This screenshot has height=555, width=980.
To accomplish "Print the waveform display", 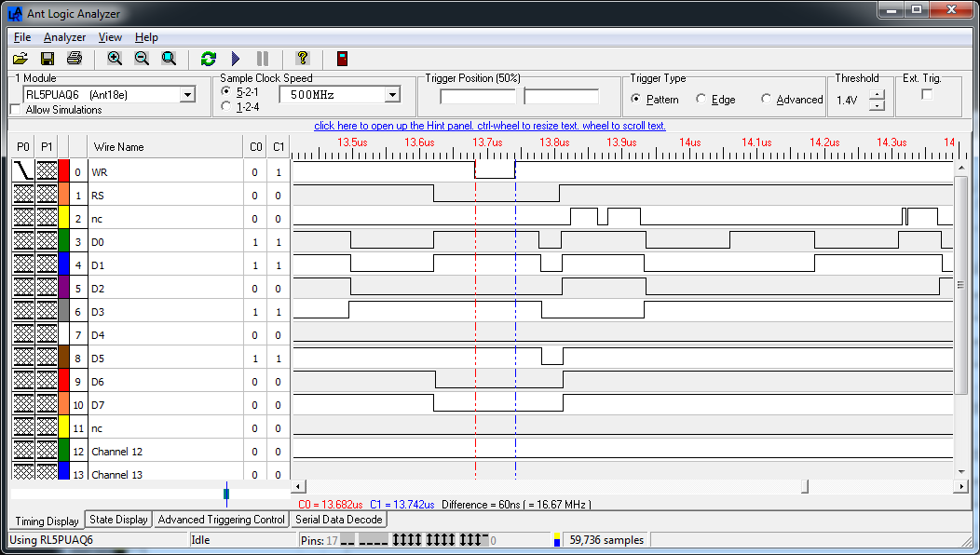I will 75,58.
